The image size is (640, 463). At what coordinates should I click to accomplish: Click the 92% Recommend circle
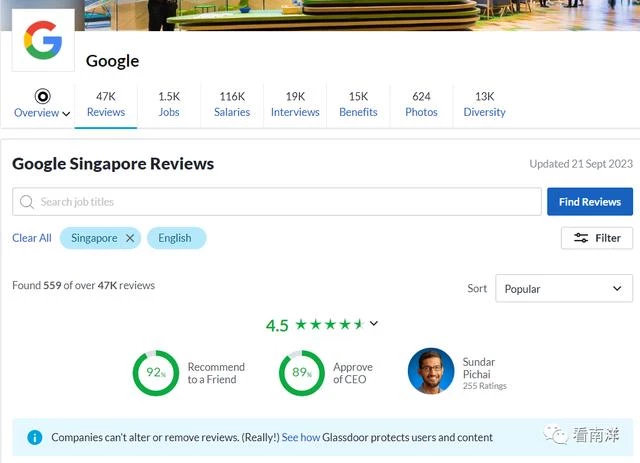tap(156, 373)
